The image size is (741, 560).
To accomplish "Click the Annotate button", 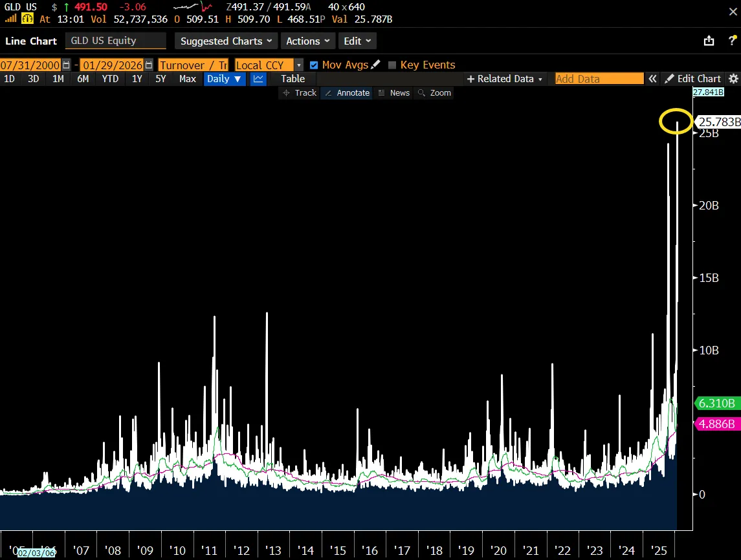I will click(347, 93).
